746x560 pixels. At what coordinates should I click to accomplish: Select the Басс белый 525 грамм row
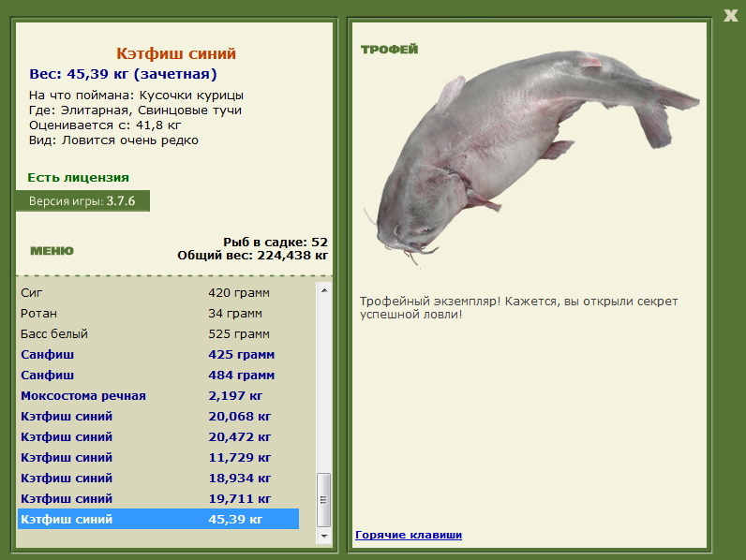click(158, 333)
